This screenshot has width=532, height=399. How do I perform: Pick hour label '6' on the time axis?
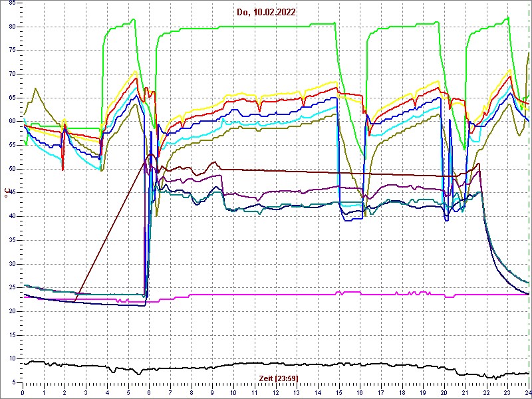point(149,392)
